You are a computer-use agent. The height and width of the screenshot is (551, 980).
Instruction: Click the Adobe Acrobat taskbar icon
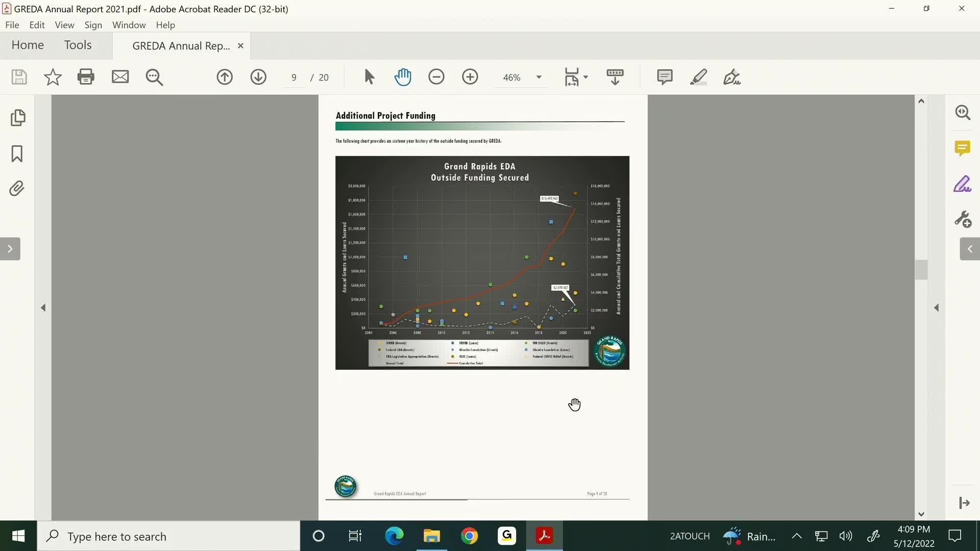[544, 536]
